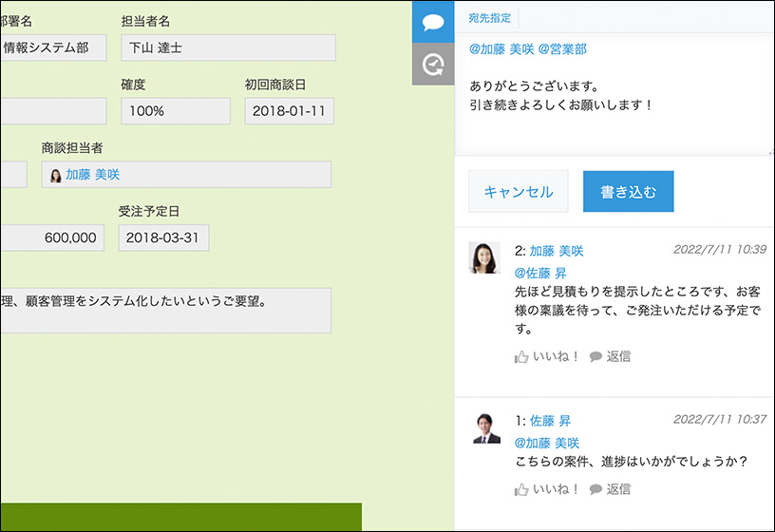Viewport: 775px width, 532px height.
Task: Click 加藤 美咲's avatar in comment 2
Action: tap(484, 257)
